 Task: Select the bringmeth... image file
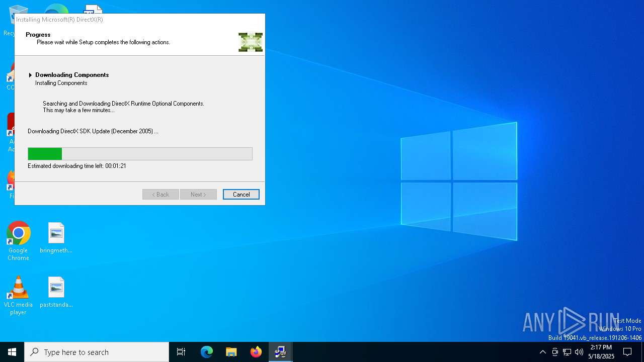[56, 238]
